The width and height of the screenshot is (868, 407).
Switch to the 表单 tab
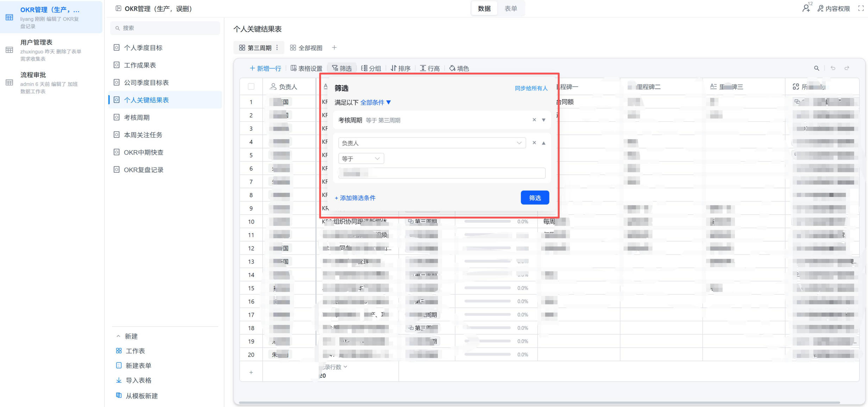511,8
